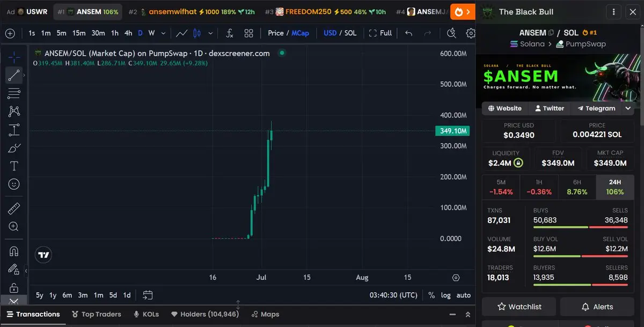Image resolution: width=644 pixels, height=327 pixels.
Task: Open the Top Traders tab
Action: (96, 314)
